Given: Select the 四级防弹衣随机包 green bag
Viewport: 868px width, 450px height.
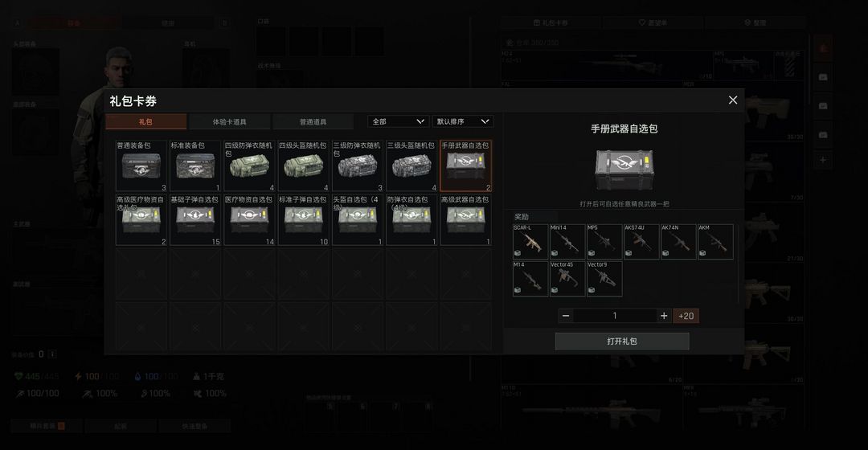Looking at the screenshot, I should 249,166.
